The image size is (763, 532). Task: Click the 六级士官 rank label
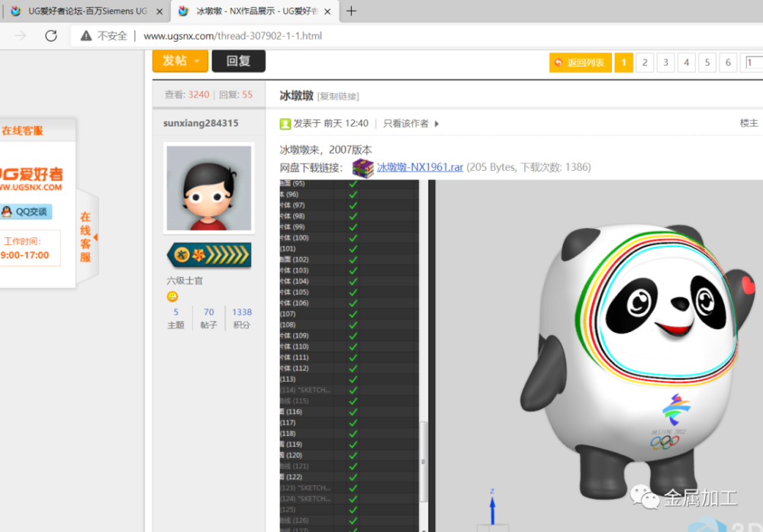tap(185, 281)
